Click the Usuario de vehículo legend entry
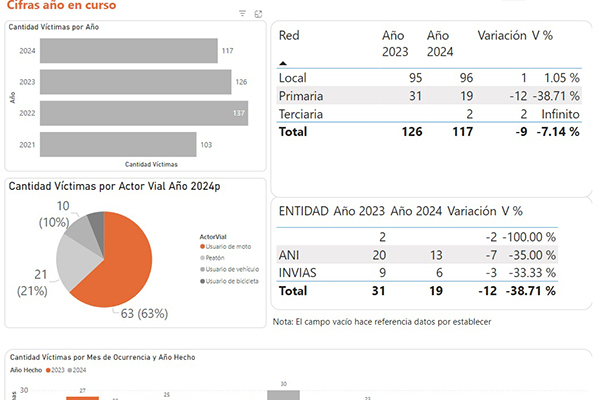Screen dimensions: 600x400 tap(230, 269)
